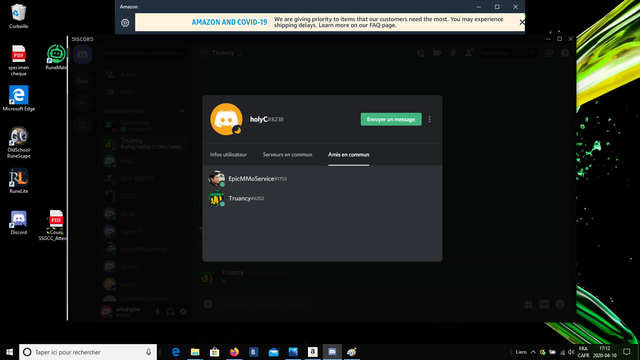The image size is (640, 360).
Task: Click Envoyer un message button
Action: point(391,119)
